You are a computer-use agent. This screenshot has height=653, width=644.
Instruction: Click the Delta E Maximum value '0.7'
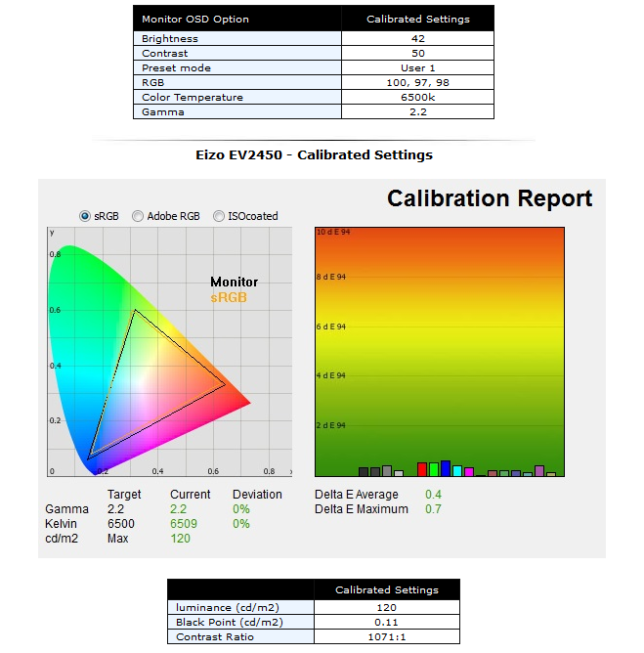point(433,509)
